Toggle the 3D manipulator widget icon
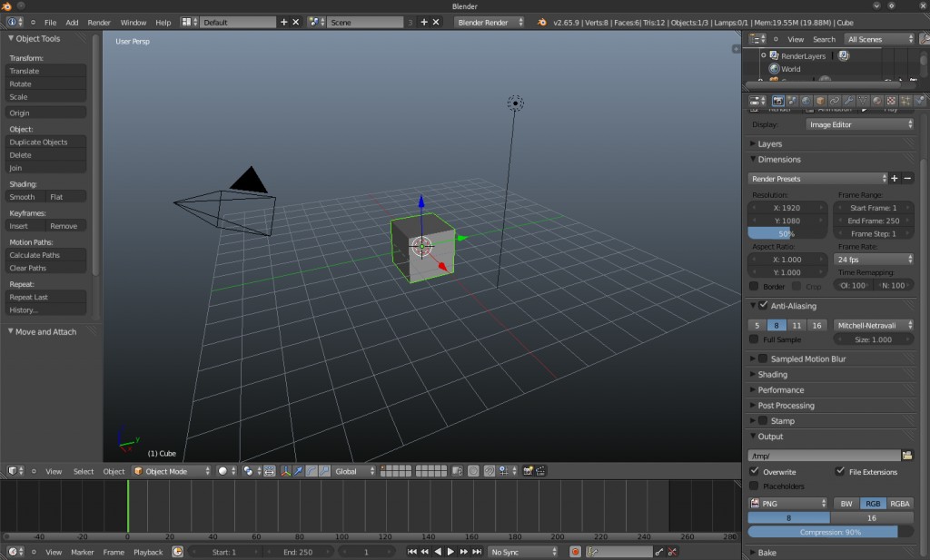930x560 pixels. coord(285,471)
